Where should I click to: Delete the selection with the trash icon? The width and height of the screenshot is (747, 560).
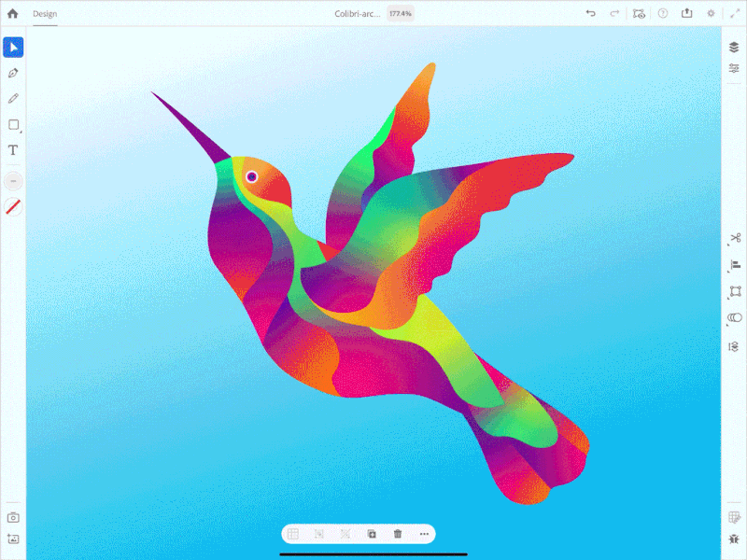coord(397,534)
